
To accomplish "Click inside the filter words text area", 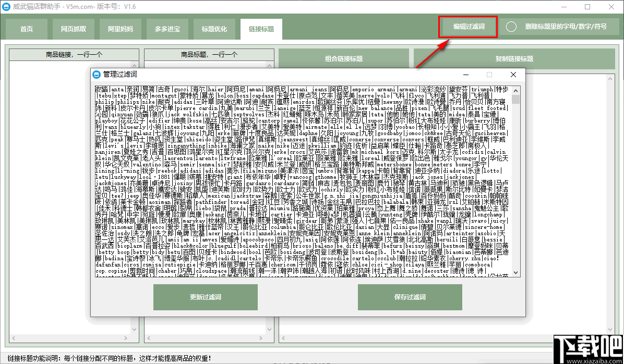I will (x=303, y=180).
